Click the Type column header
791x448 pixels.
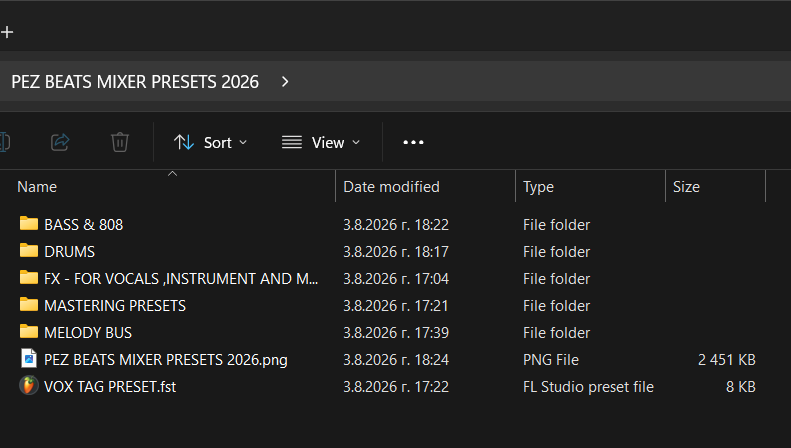click(x=538, y=187)
